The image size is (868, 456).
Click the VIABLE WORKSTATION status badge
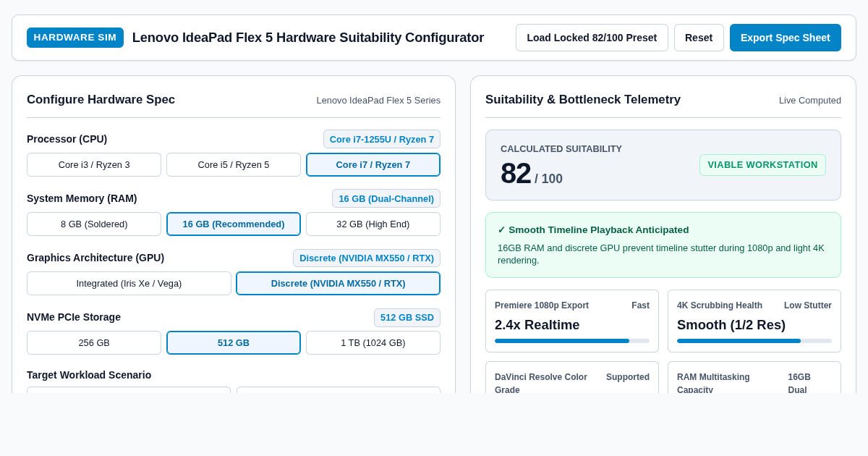762,165
